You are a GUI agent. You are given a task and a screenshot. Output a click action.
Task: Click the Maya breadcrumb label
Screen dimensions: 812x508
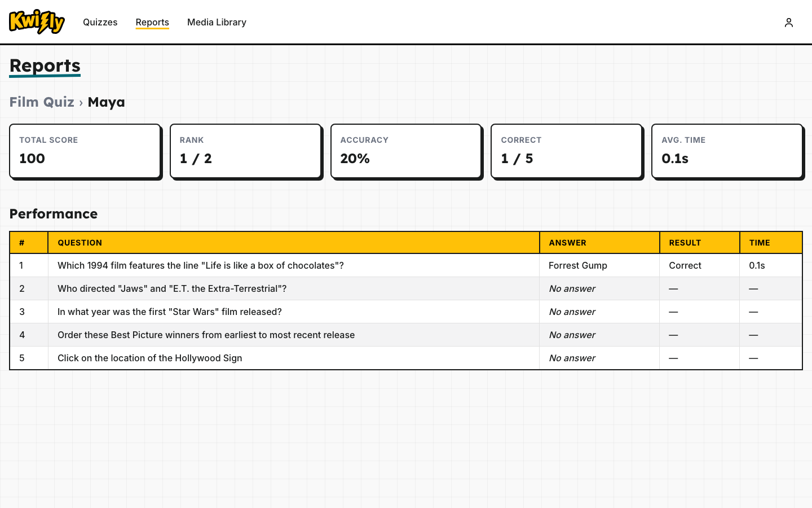pyautogui.click(x=107, y=102)
